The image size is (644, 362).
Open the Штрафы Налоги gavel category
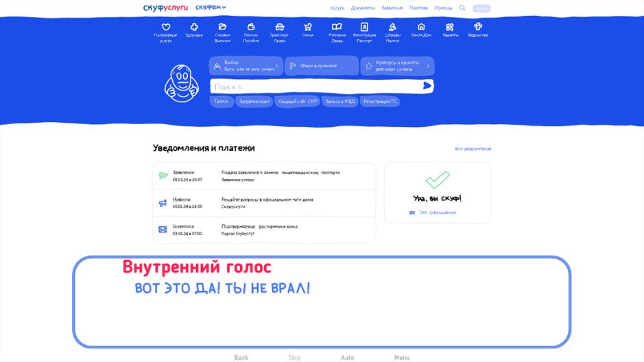click(393, 32)
